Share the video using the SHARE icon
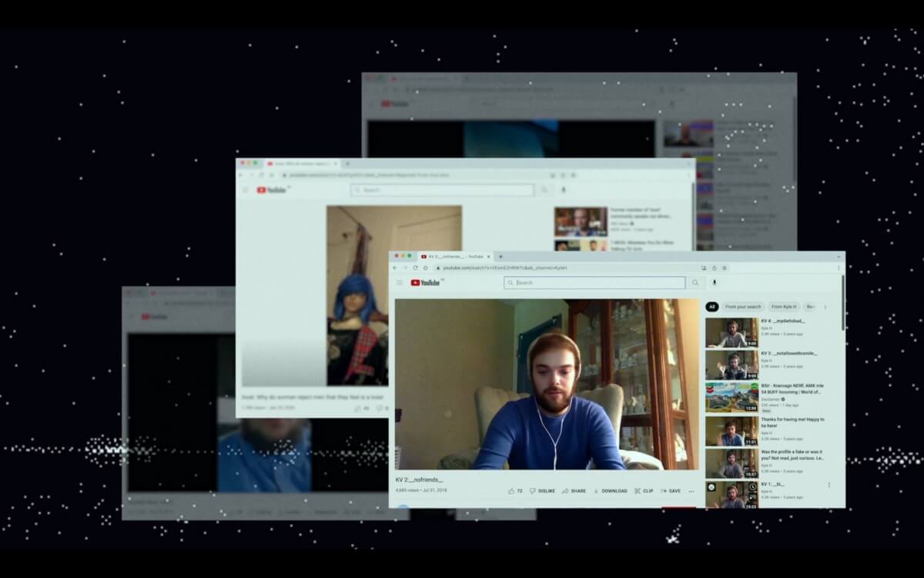The image size is (924, 578). [574, 490]
